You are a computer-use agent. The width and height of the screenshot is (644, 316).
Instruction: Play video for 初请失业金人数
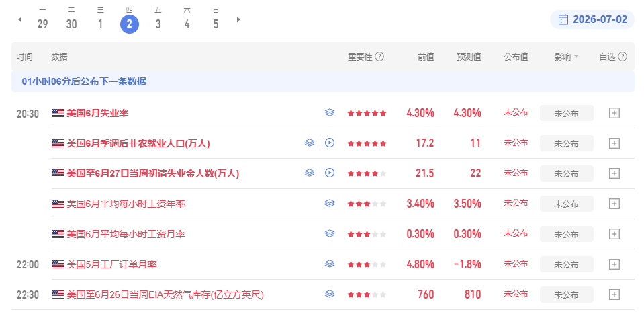[x=330, y=173]
